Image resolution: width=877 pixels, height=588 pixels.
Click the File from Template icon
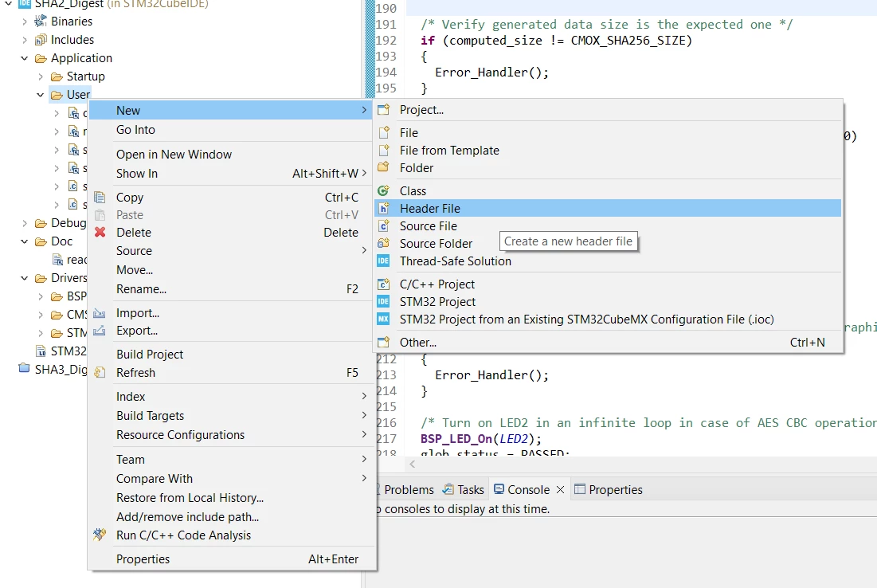pyautogui.click(x=383, y=150)
